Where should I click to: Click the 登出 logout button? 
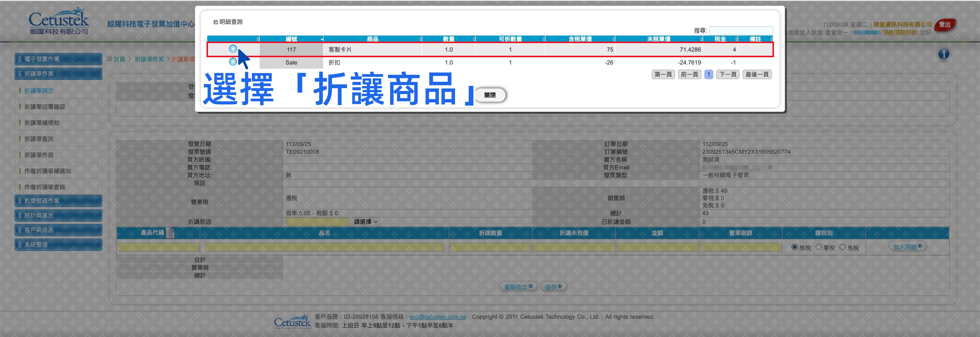pos(945,25)
